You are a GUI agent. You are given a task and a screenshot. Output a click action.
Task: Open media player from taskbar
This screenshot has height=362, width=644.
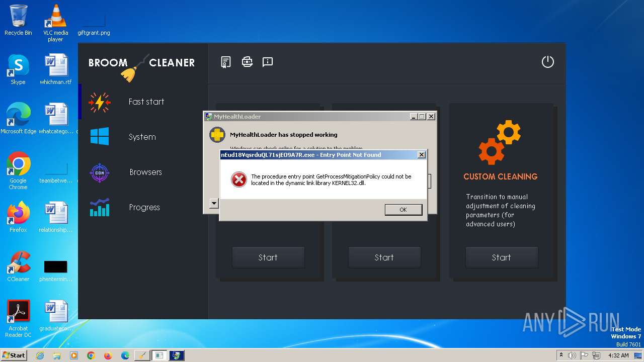tap(74, 355)
